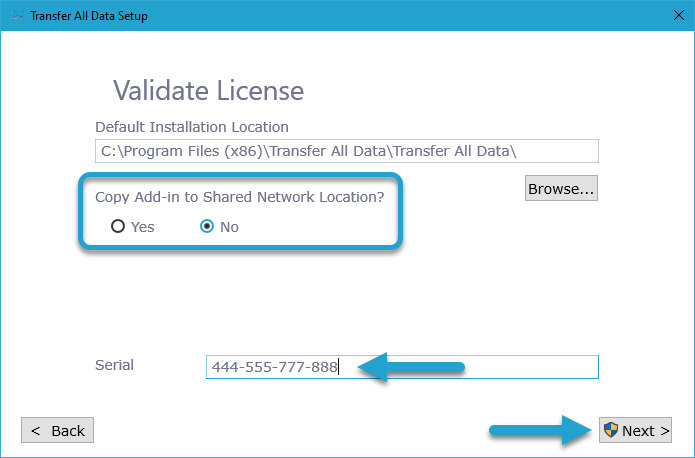Go Back to previous step
Viewport: 695px width, 458px height.
pyautogui.click(x=58, y=430)
